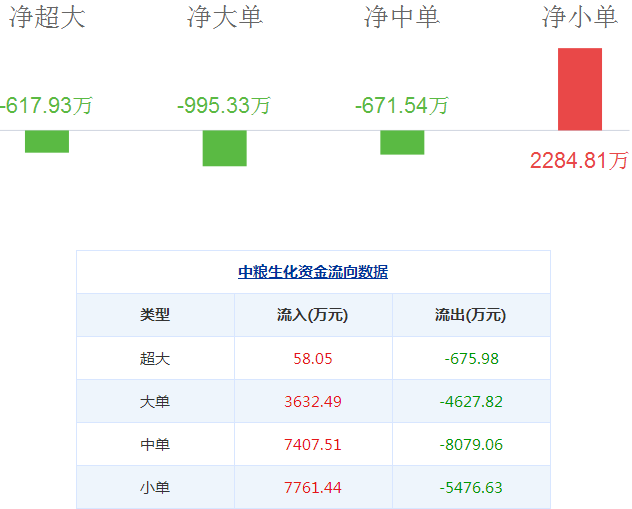Click outflow value -4627.82
The image size is (632, 509).
pyautogui.click(x=471, y=402)
